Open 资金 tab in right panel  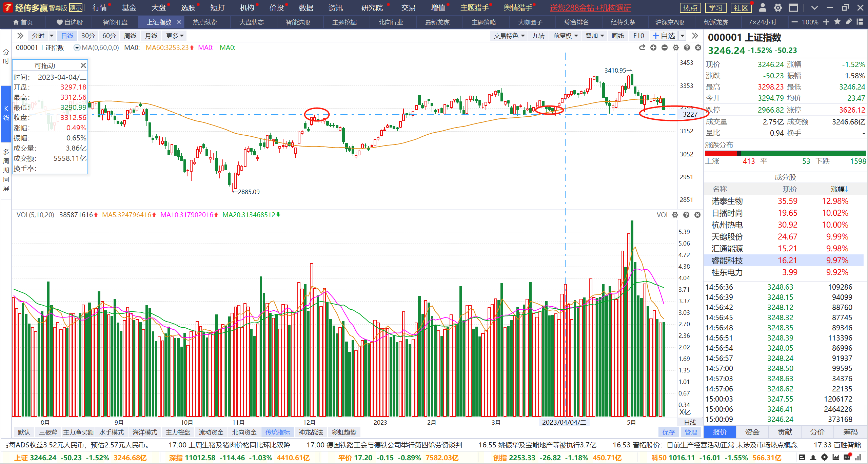(752, 432)
